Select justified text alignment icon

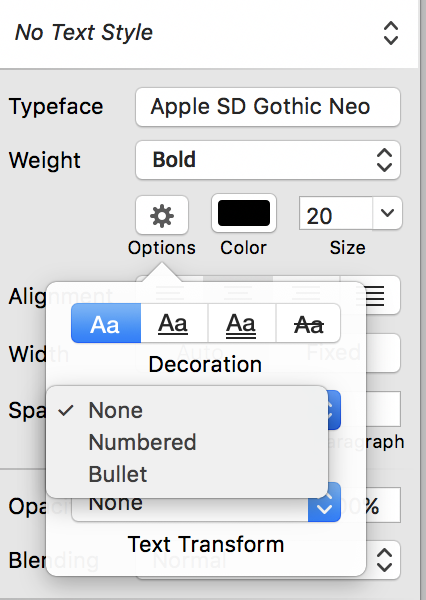click(x=375, y=295)
